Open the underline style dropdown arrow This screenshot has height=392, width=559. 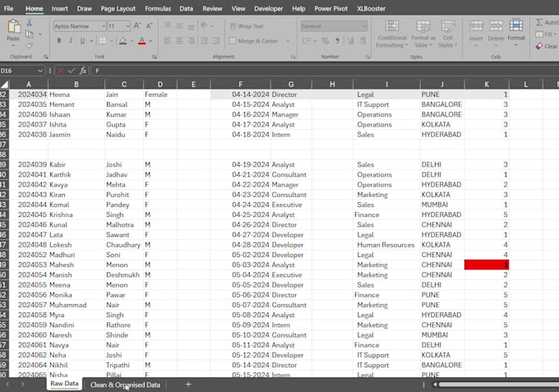click(x=91, y=41)
